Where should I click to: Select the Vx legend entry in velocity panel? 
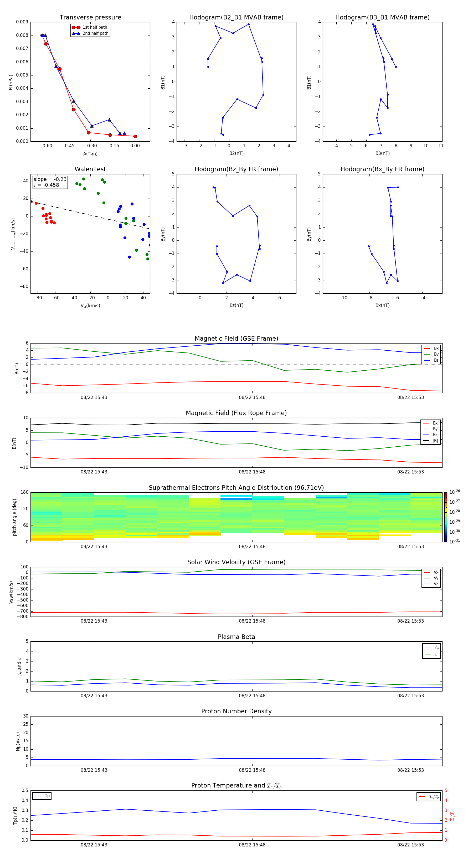coord(431,572)
